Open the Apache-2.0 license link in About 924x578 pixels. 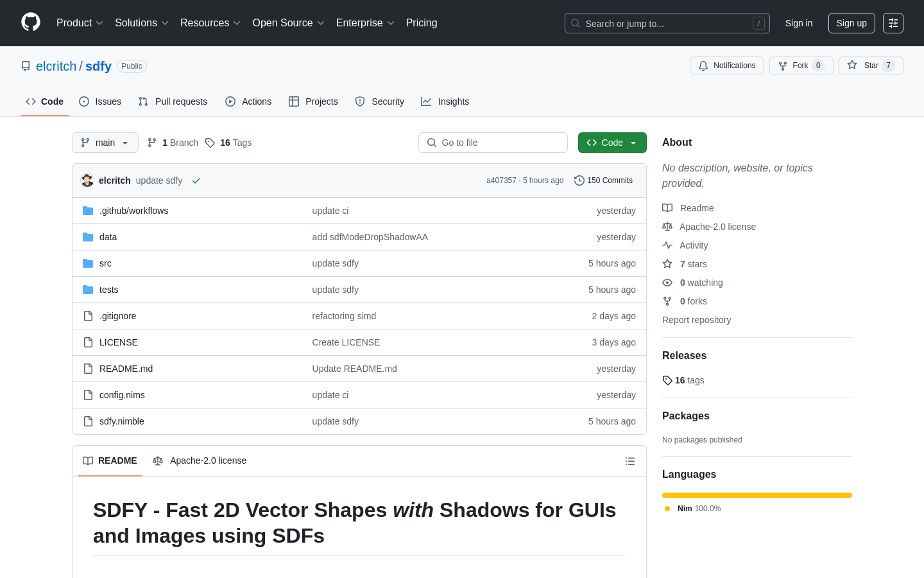pyautogui.click(x=709, y=227)
